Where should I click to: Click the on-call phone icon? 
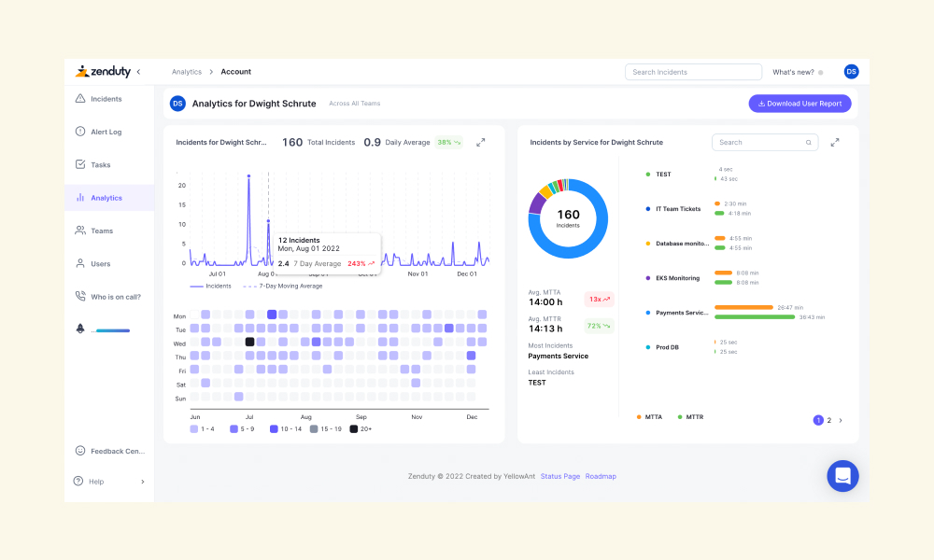[79, 296]
